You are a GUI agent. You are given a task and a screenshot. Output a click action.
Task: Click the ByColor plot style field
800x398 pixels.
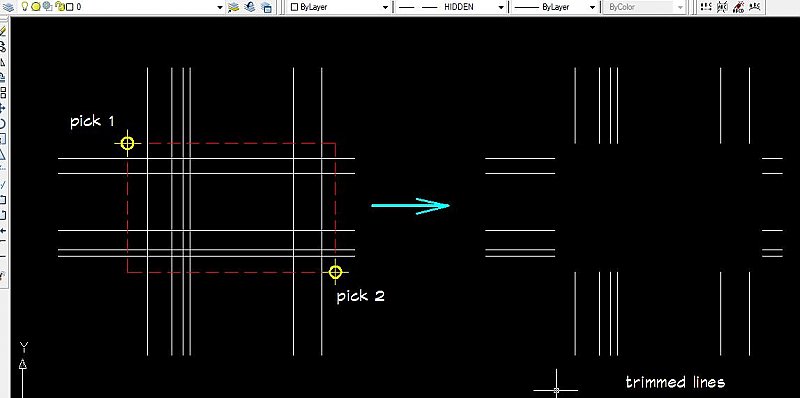pos(644,7)
